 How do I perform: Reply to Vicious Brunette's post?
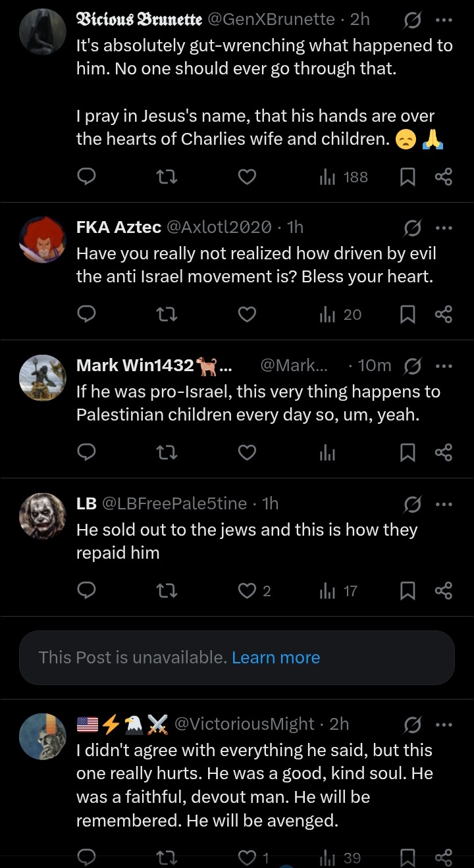click(87, 177)
